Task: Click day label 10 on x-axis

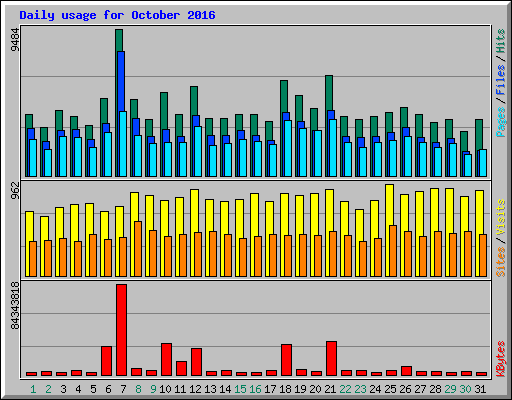Action: (x=165, y=389)
